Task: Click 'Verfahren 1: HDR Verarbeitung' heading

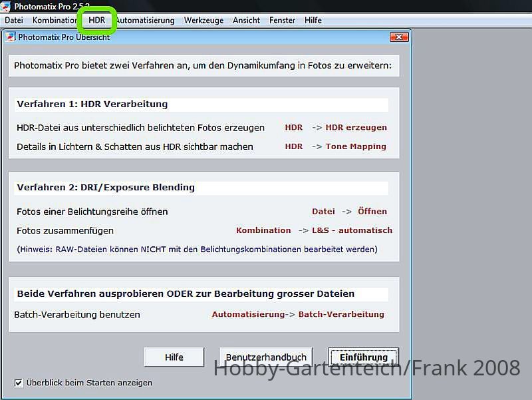Action: [92, 104]
